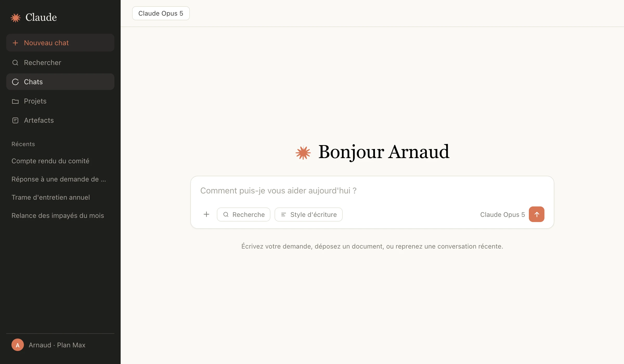Click the Claude starburst logo in sidebar
The width and height of the screenshot is (624, 364).
16,18
